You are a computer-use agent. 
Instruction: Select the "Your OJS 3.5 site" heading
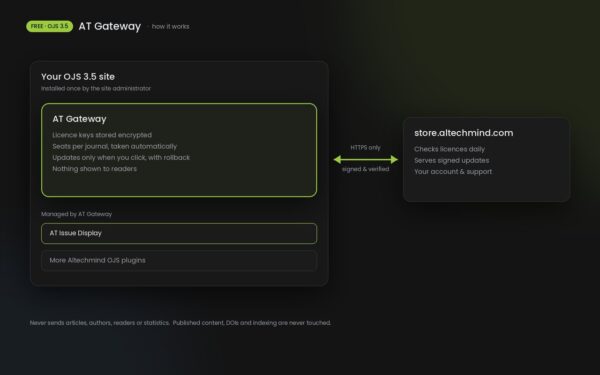tap(78, 77)
